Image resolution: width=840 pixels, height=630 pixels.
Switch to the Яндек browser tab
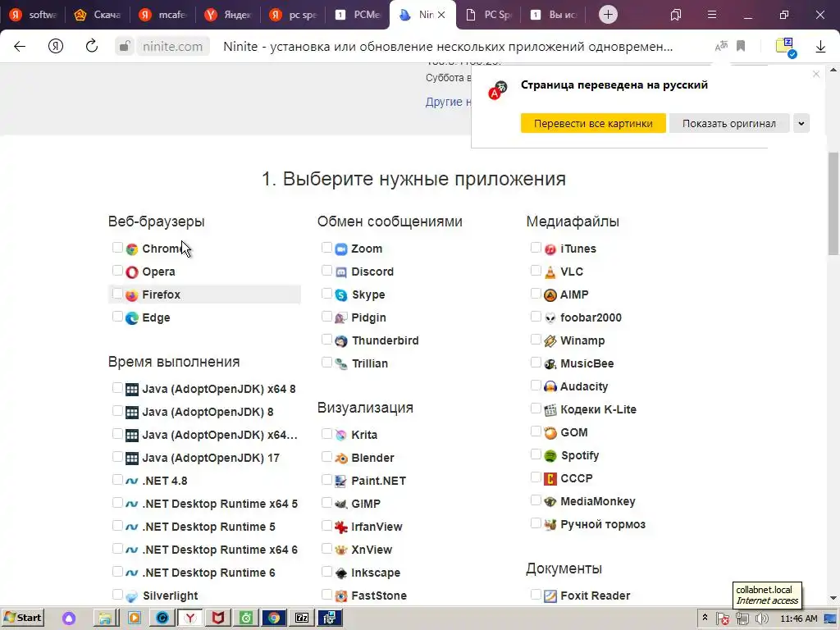pos(228,15)
